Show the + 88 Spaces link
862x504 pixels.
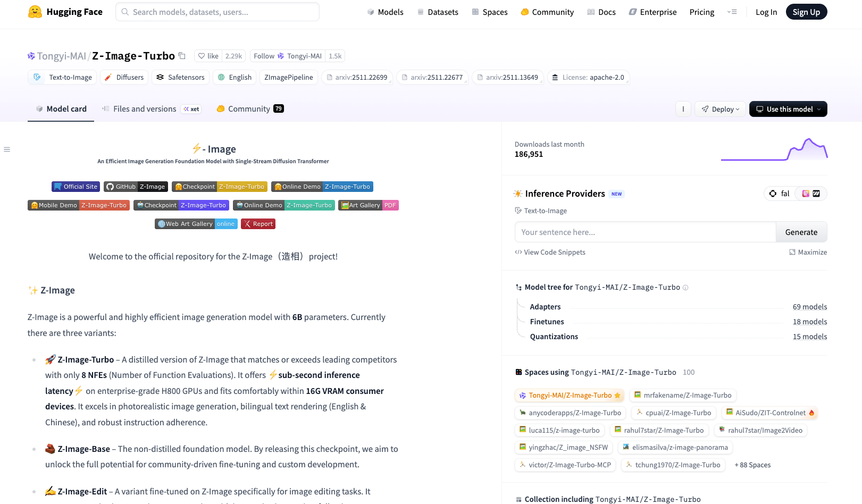pyautogui.click(x=752, y=465)
